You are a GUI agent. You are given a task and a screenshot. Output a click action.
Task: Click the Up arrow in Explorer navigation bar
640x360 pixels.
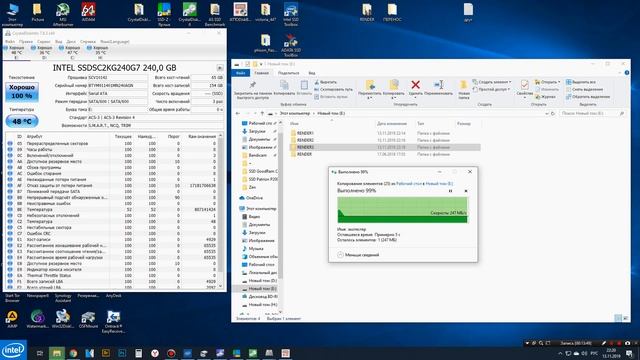click(x=262, y=113)
